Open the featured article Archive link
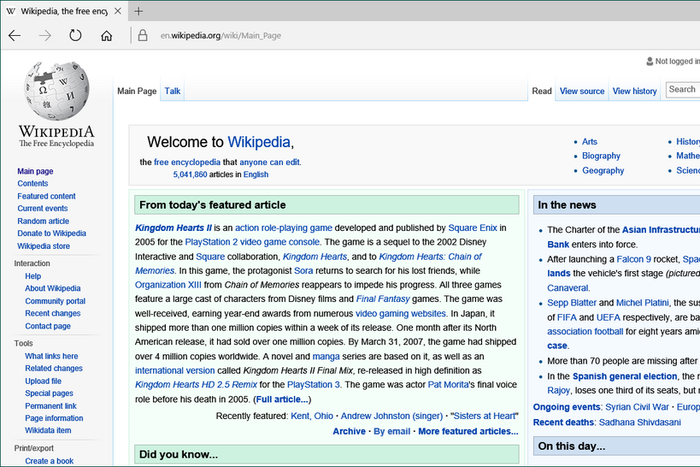The image size is (700, 467). tap(349, 431)
